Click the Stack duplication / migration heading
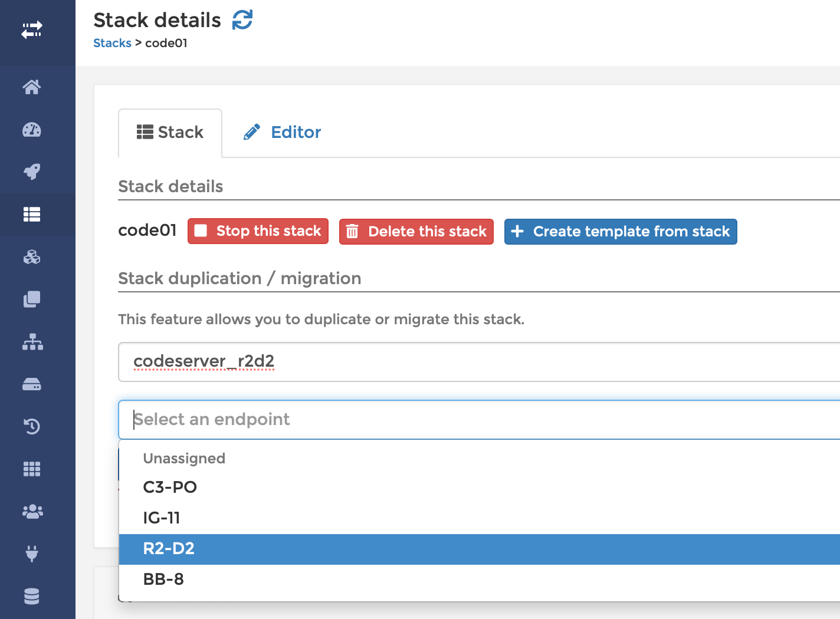840x619 pixels. pos(239,278)
